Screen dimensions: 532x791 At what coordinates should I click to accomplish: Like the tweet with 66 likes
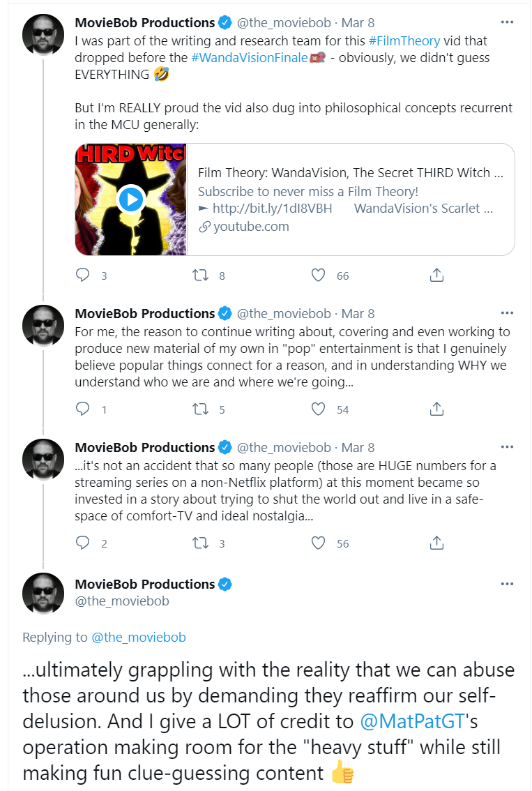coord(318,275)
